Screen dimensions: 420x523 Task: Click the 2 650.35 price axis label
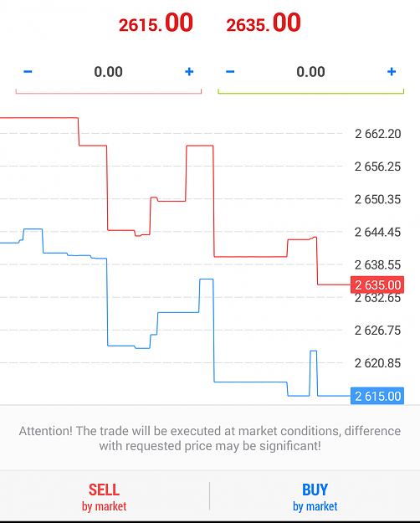[x=377, y=199]
